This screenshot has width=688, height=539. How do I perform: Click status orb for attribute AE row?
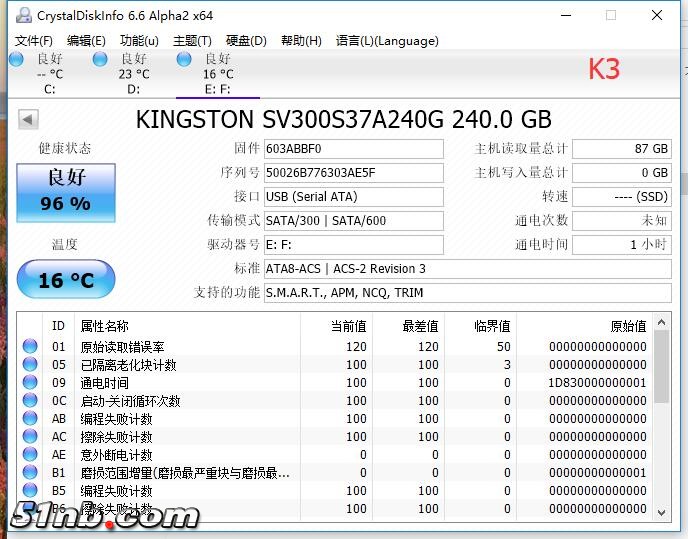tap(30, 455)
